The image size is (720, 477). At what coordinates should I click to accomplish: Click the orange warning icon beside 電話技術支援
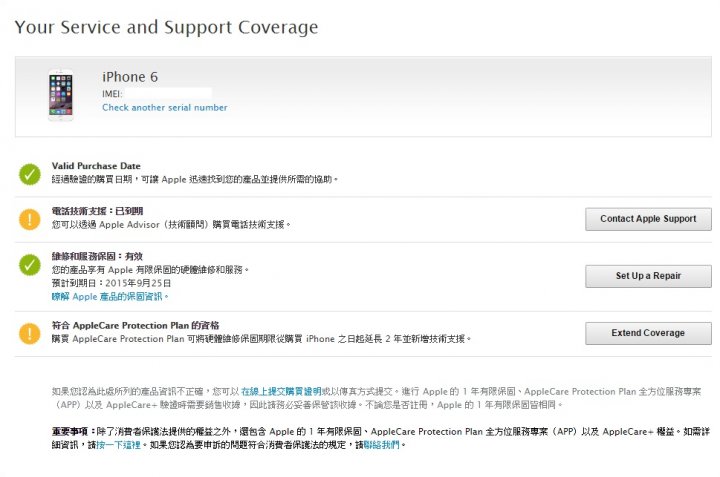[30, 219]
